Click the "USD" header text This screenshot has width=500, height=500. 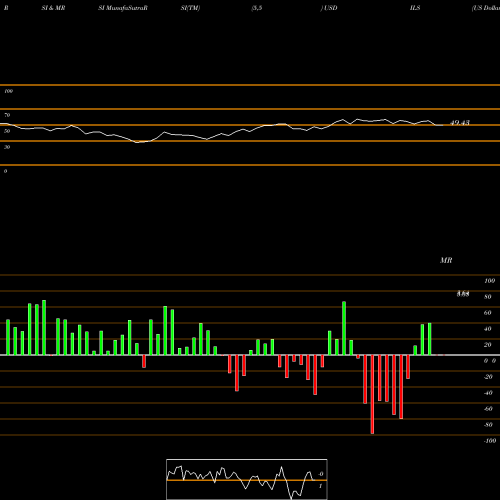click(330, 8)
